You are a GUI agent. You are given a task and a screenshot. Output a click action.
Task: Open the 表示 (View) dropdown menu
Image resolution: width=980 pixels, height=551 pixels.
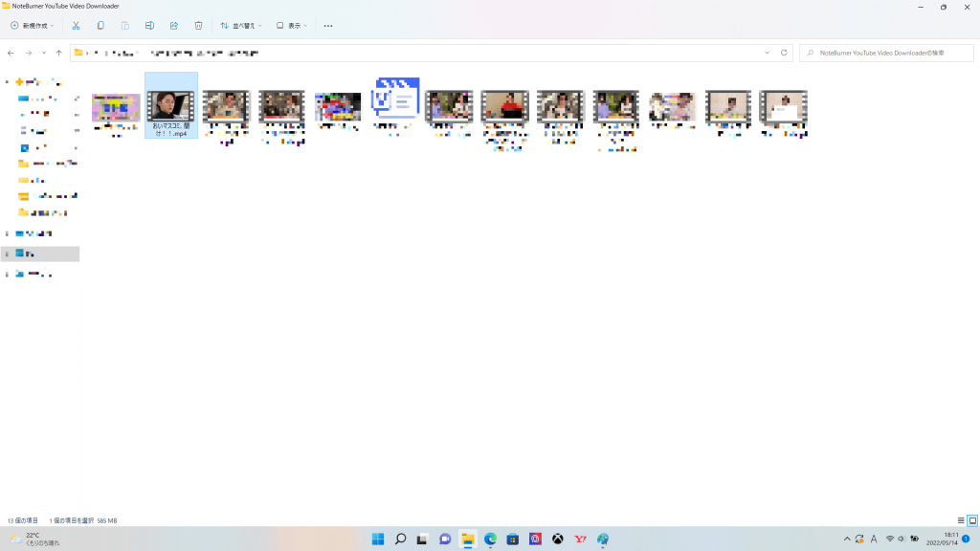[x=292, y=26]
